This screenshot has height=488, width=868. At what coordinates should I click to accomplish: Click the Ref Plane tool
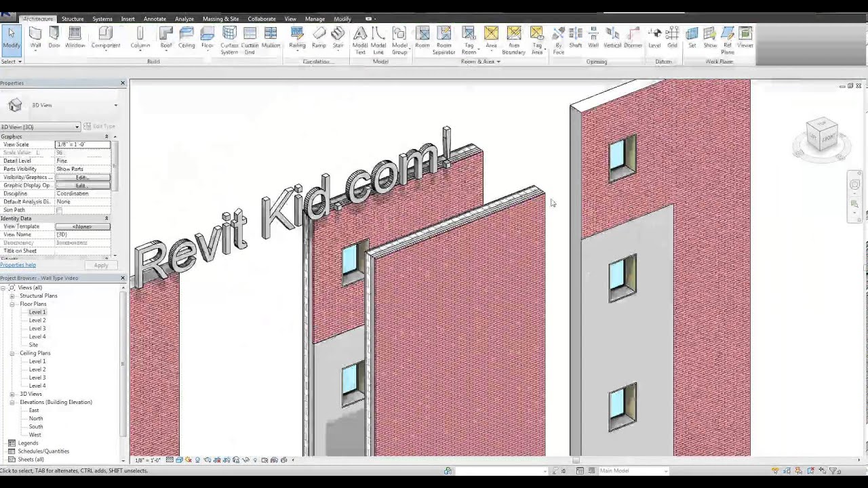(x=728, y=41)
